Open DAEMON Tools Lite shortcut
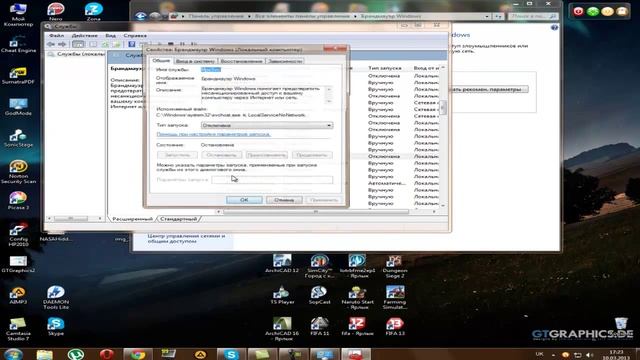 pos(56,298)
